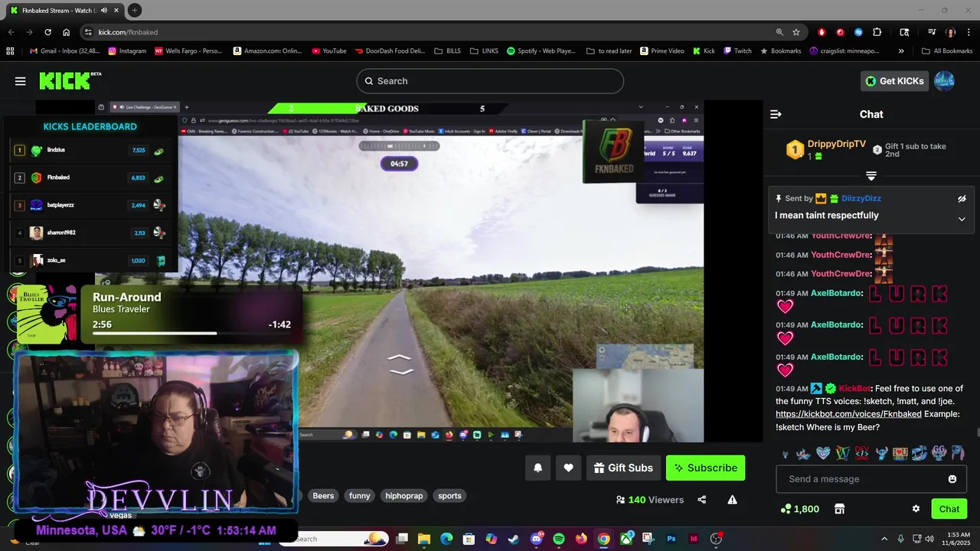
Task: Click the 140 Viewers count
Action: [x=650, y=500]
